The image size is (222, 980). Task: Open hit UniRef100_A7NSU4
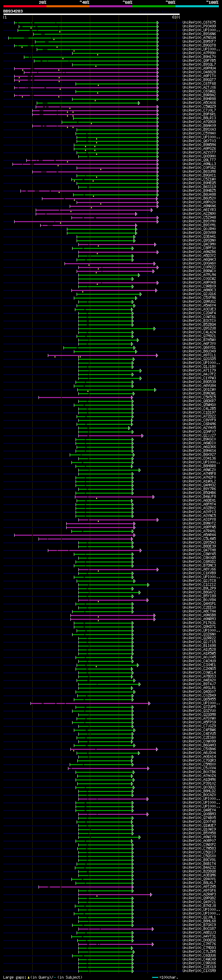point(199,38)
